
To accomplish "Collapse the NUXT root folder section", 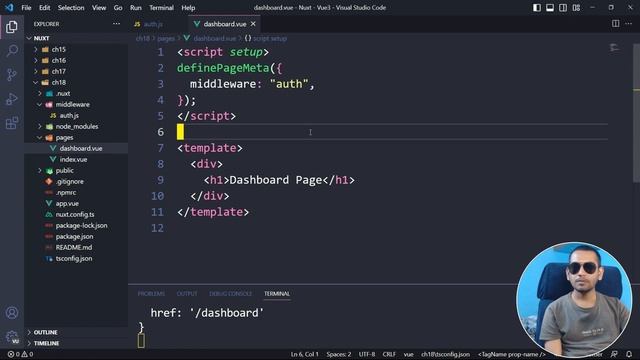I will (x=76, y=38).
